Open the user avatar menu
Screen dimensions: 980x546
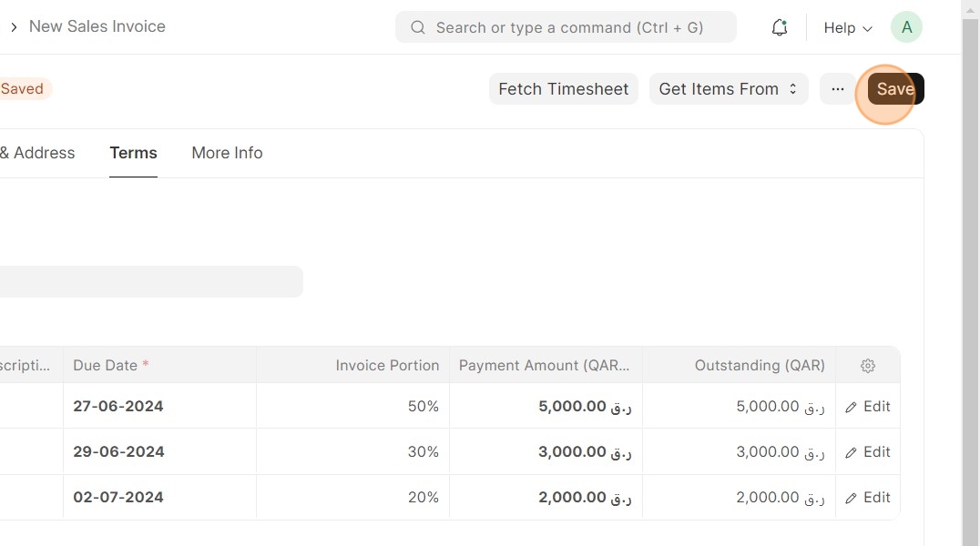click(906, 27)
